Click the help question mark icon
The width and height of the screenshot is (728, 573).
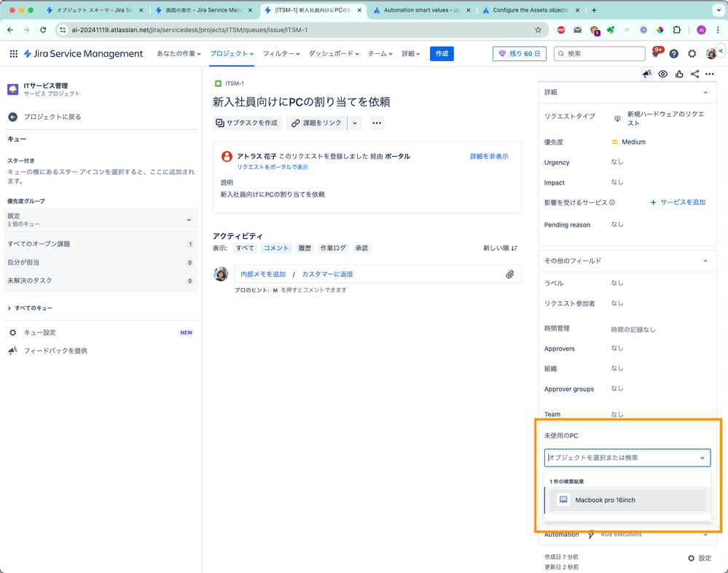click(x=673, y=53)
